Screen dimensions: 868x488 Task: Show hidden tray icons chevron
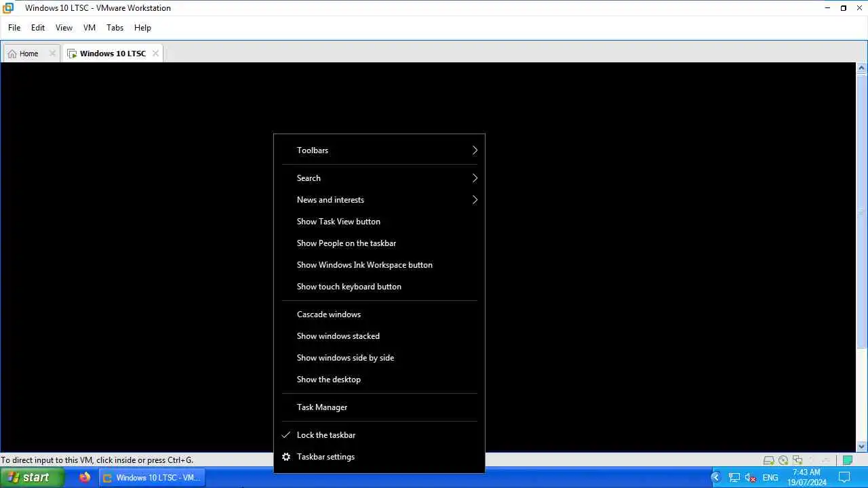(716, 477)
